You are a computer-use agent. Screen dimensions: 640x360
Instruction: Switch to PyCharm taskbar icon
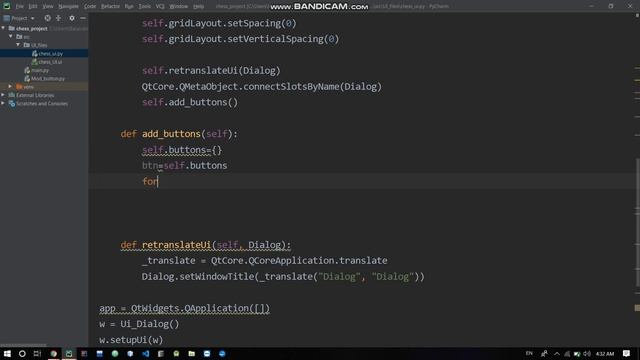(69, 354)
